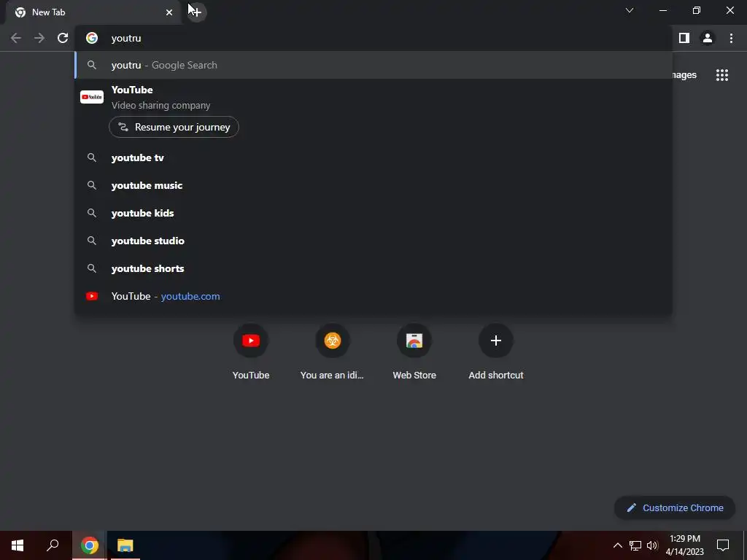This screenshot has height=560, width=747.
Task: Open the volume tray icon
Action: [x=652, y=545]
